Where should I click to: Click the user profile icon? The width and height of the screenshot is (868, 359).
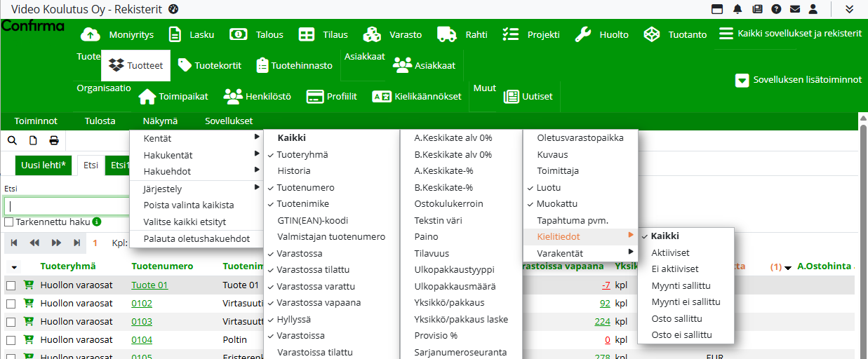[813, 9]
